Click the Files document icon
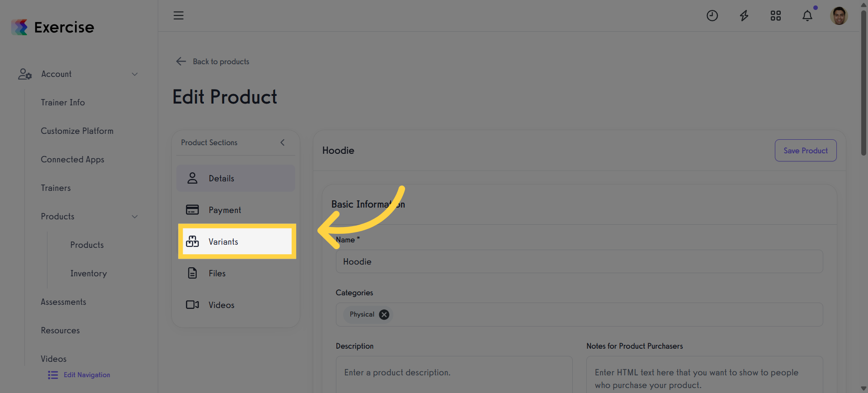The image size is (868, 393). tap(193, 273)
